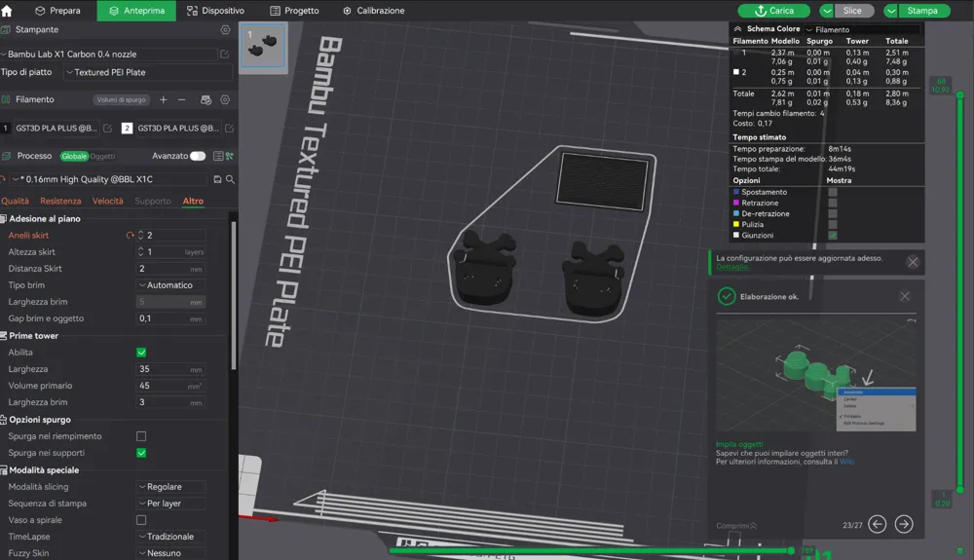Edit the Bambu Lab X1 Carbon printer preset

(x=224, y=54)
